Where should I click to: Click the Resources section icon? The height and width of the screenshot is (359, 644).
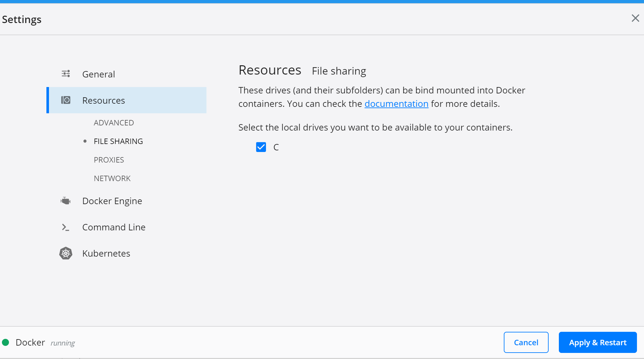66,100
